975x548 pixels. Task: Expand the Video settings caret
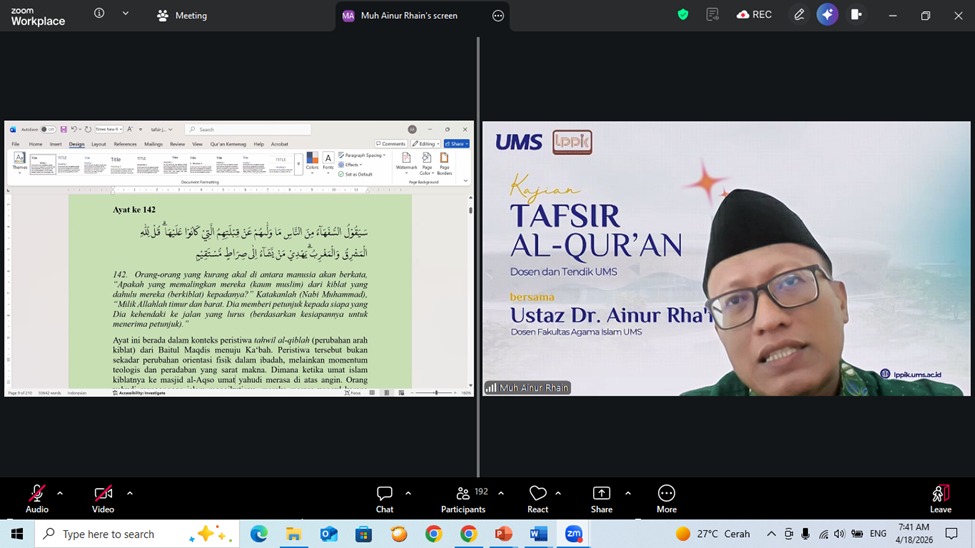(x=130, y=493)
